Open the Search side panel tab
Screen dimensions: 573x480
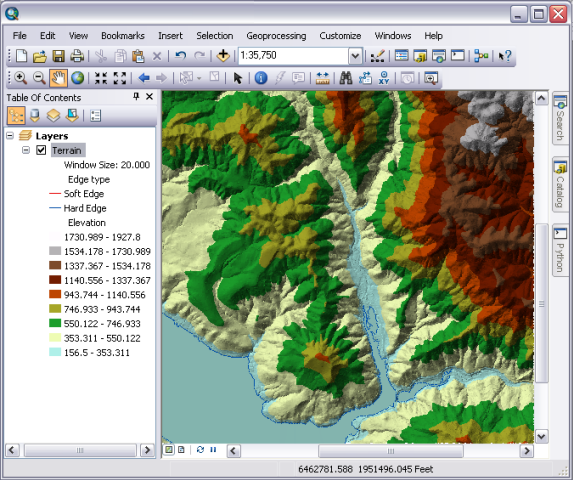[560, 119]
